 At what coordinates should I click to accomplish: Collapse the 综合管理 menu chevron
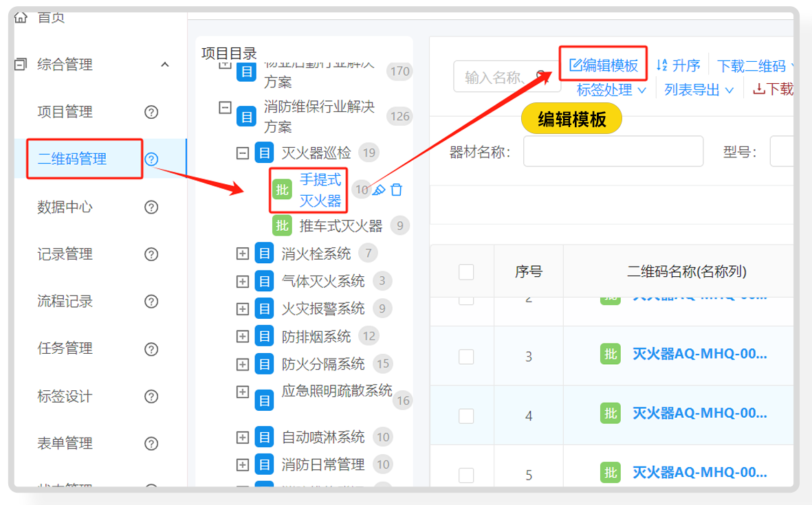pos(165,65)
